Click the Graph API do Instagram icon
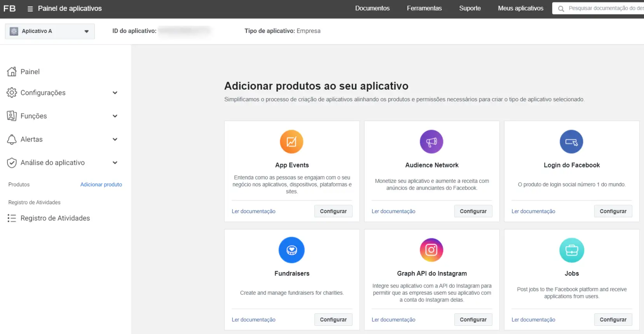 (x=431, y=250)
